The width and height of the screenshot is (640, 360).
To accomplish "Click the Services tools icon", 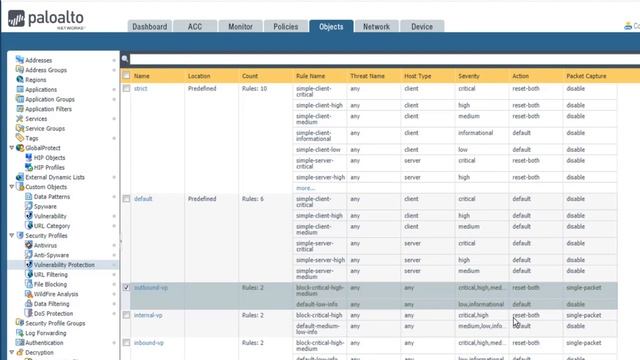I will (20, 118).
